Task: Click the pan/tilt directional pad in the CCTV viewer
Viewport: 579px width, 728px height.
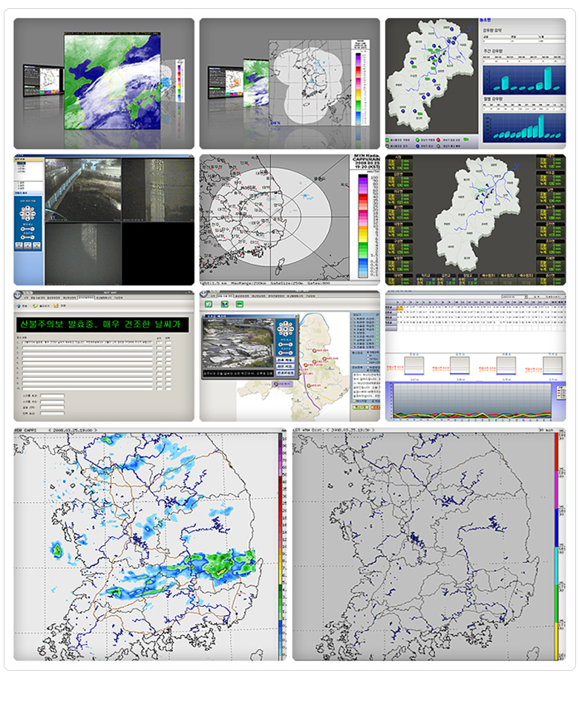Action: 29,212
